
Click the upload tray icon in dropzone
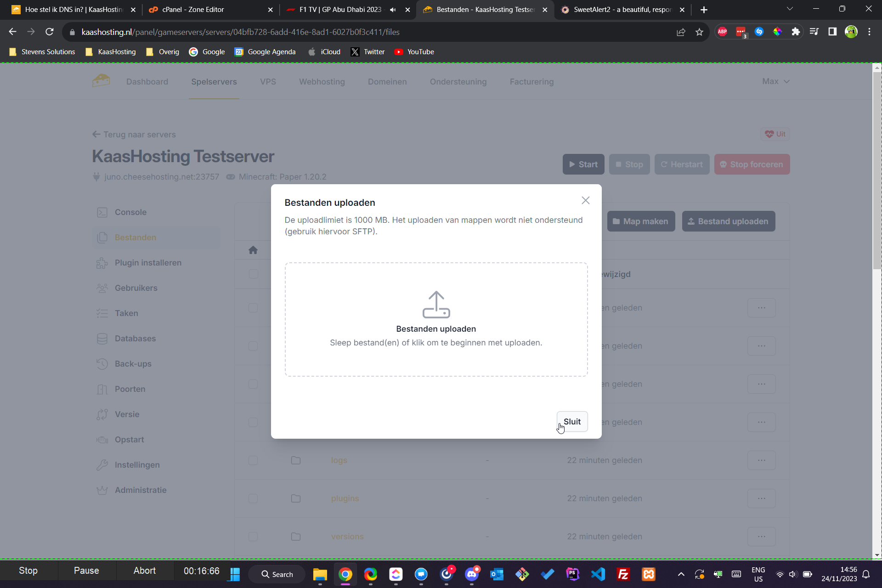436,305
